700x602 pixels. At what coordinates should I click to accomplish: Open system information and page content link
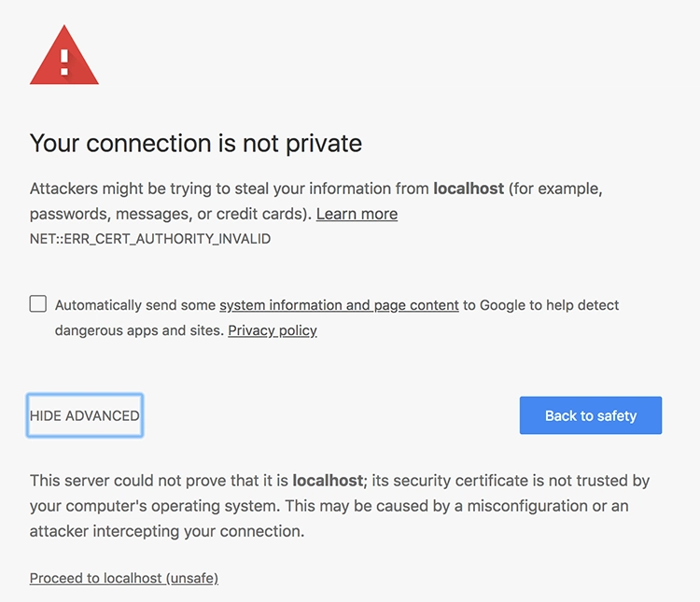click(x=339, y=305)
